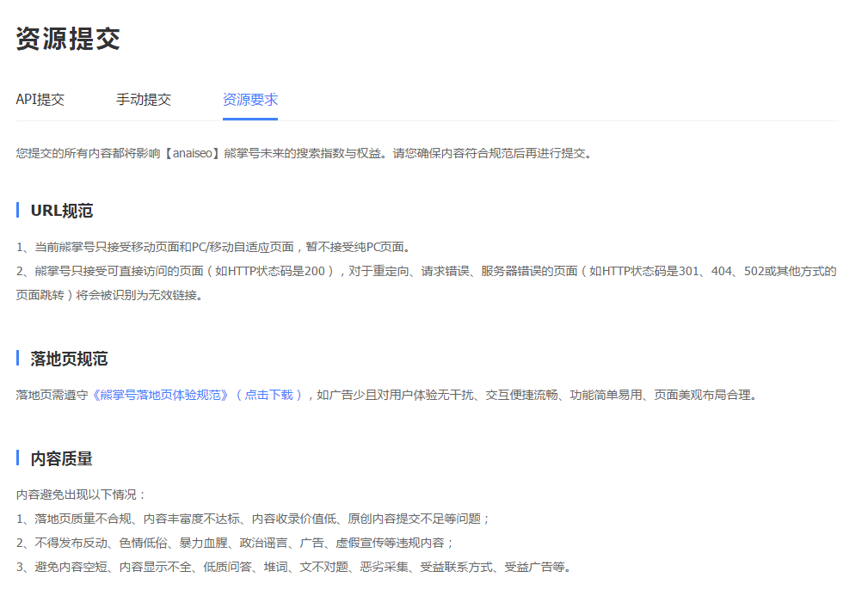Select the 资源要求 tab

pyautogui.click(x=249, y=100)
